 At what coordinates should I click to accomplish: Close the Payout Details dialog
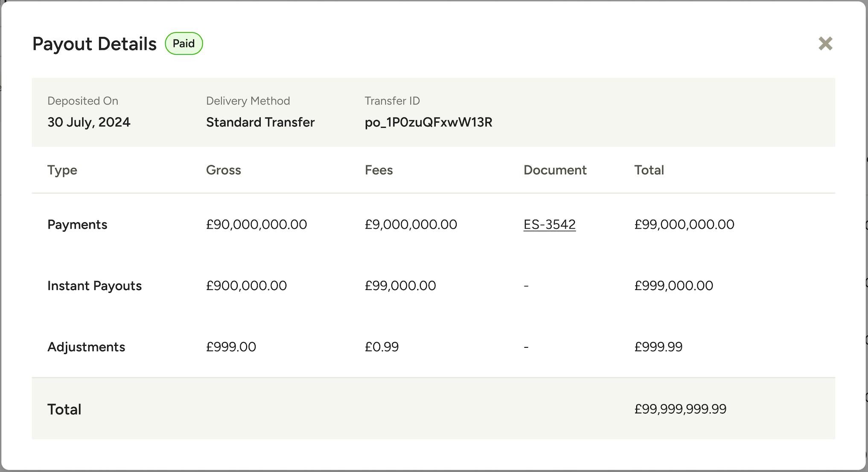coord(825,44)
